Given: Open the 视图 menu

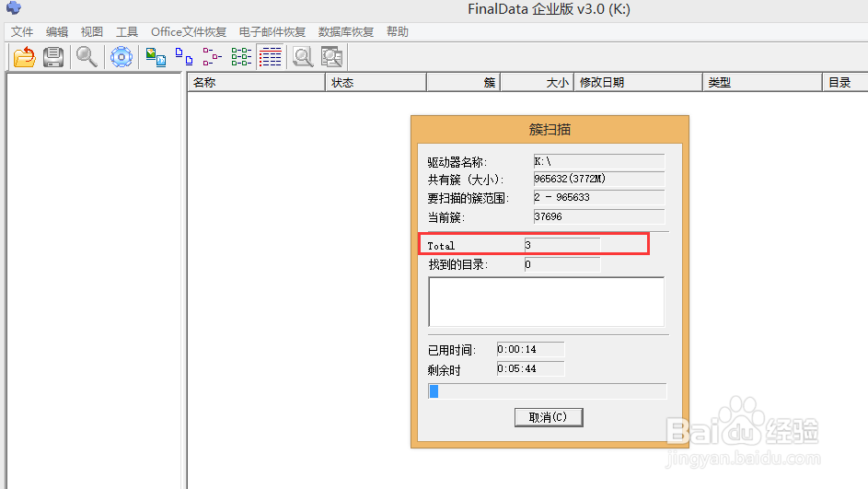Looking at the screenshot, I should tap(92, 32).
